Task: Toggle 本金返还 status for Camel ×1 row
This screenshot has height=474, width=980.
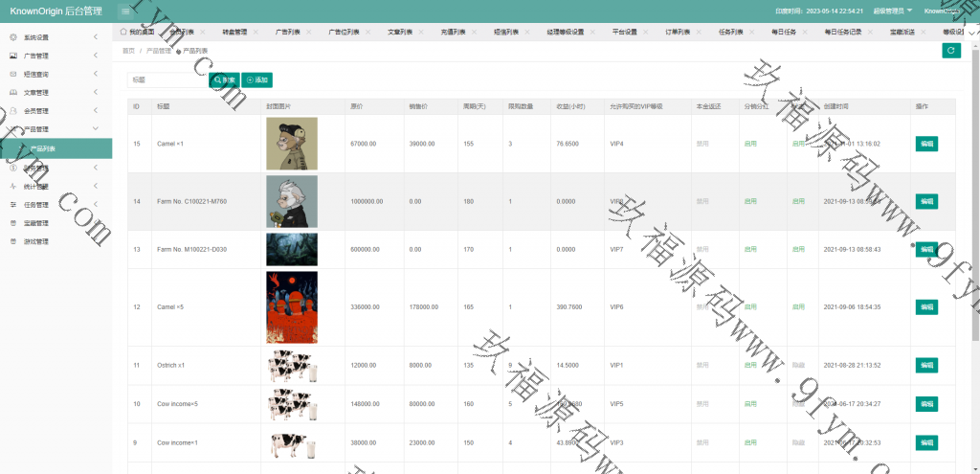Action: (x=702, y=144)
